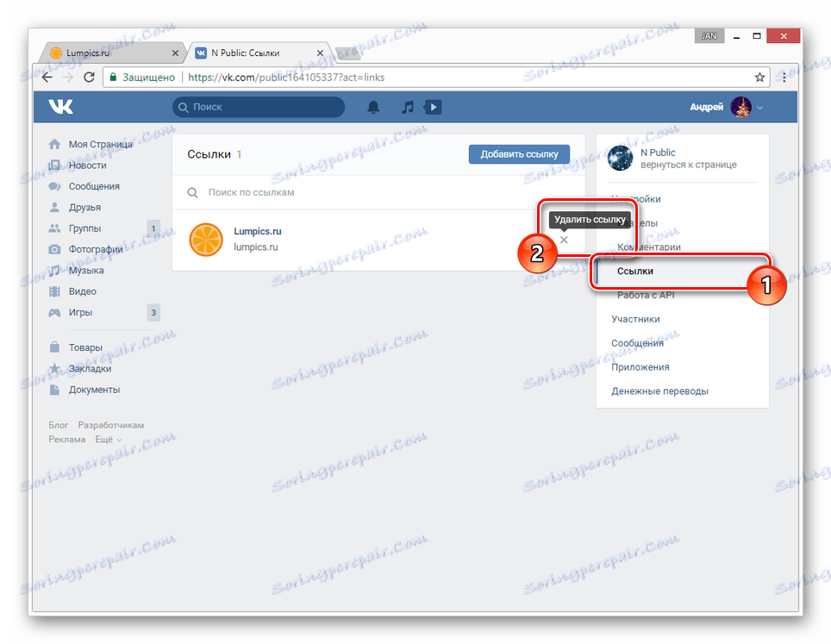Open Комментарии in settings menu
The height and width of the screenshot is (644, 831).
click(649, 247)
